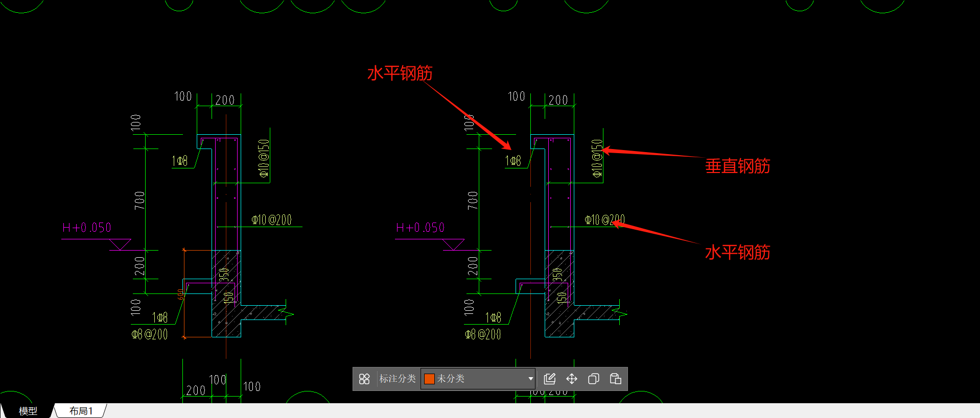Select the Φ10@150 label in left detail
Image resolution: width=980 pixels, height=418 pixels.
pos(264,158)
